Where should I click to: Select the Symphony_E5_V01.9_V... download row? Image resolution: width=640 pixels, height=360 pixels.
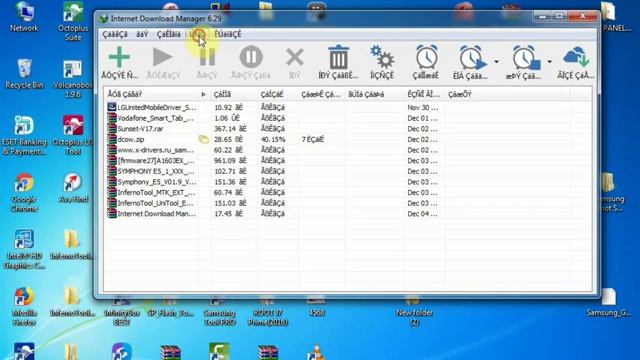click(x=347, y=182)
